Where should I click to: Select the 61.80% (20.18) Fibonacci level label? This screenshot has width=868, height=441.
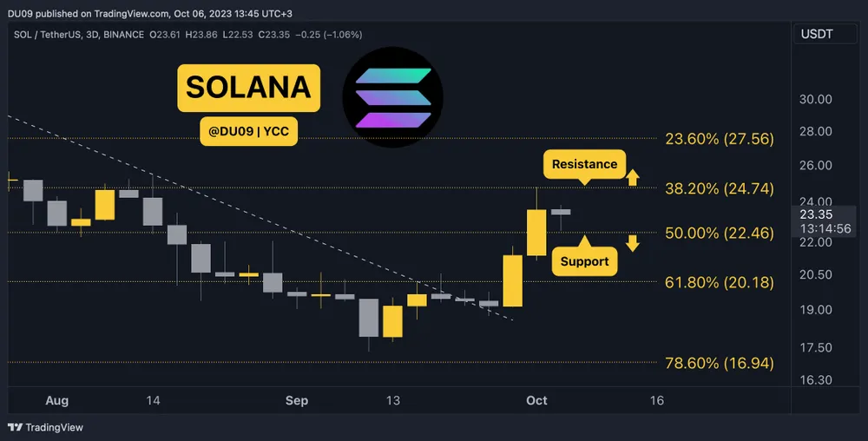719,281
